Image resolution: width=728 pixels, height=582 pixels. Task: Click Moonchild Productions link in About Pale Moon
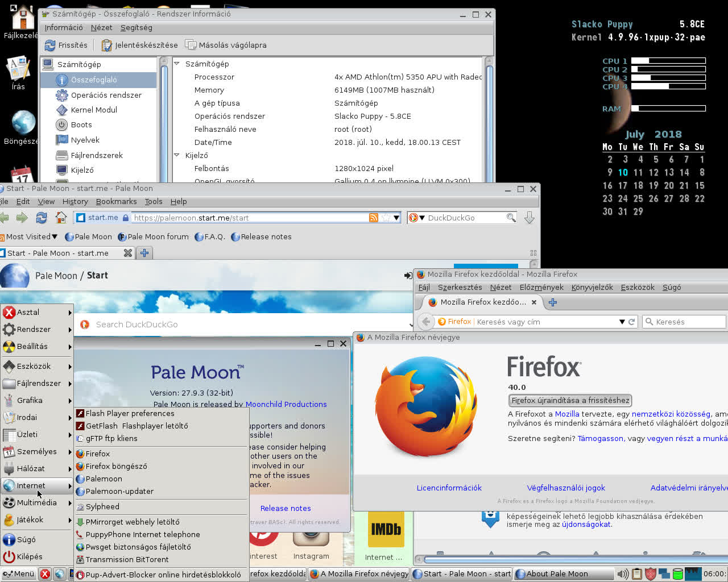pos(286,404)
